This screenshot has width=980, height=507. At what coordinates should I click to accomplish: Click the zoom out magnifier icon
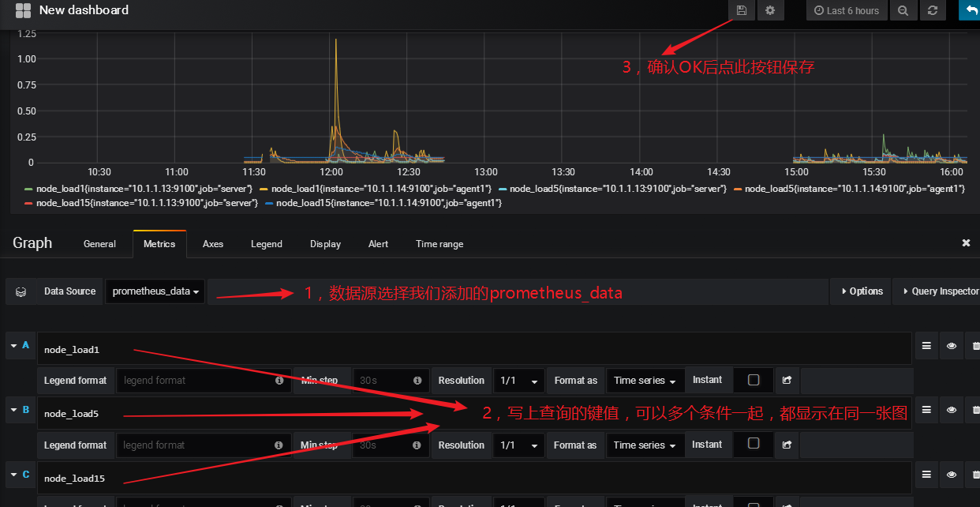pyautogui.click(x=903, y=10)
